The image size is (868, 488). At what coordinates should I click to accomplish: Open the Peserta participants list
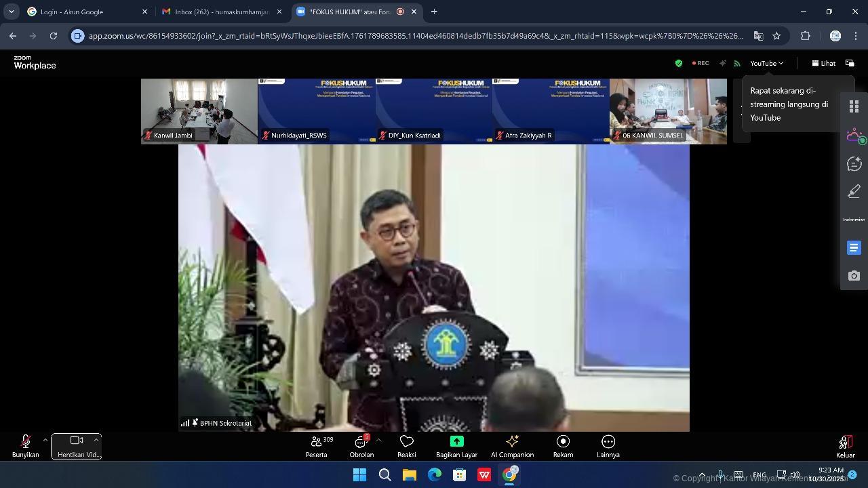[x=316, y=447]
